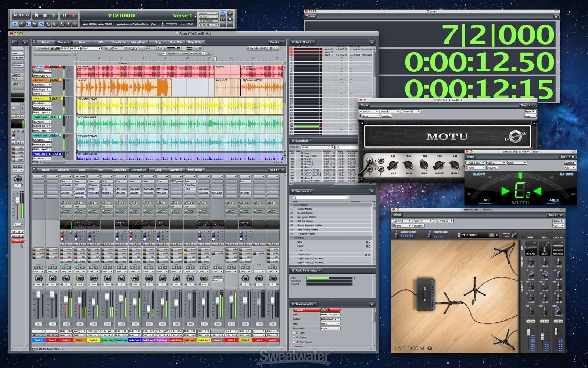588x368 pixels.
Task: Pause playback with the transport pause button
Action: coord(65,15)
